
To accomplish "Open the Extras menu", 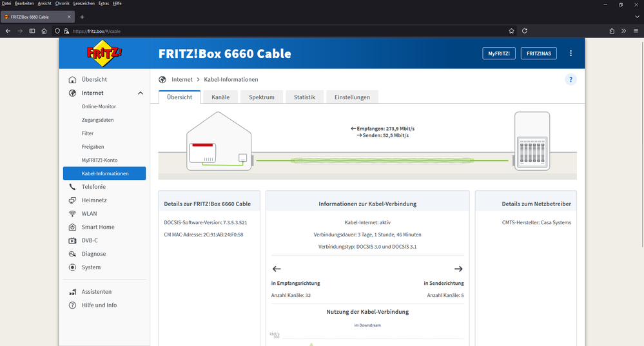I will pyautogui.click(x=104, y=3).
